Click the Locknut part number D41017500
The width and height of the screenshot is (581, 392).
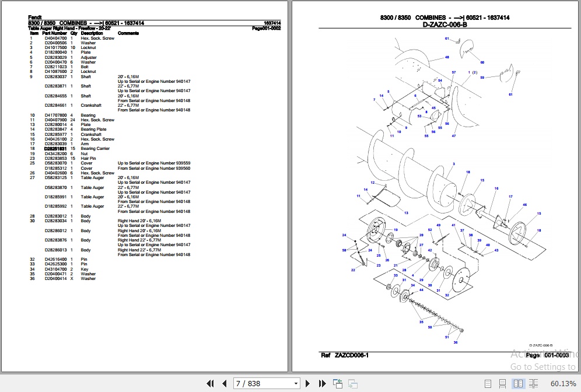[55, 47]
